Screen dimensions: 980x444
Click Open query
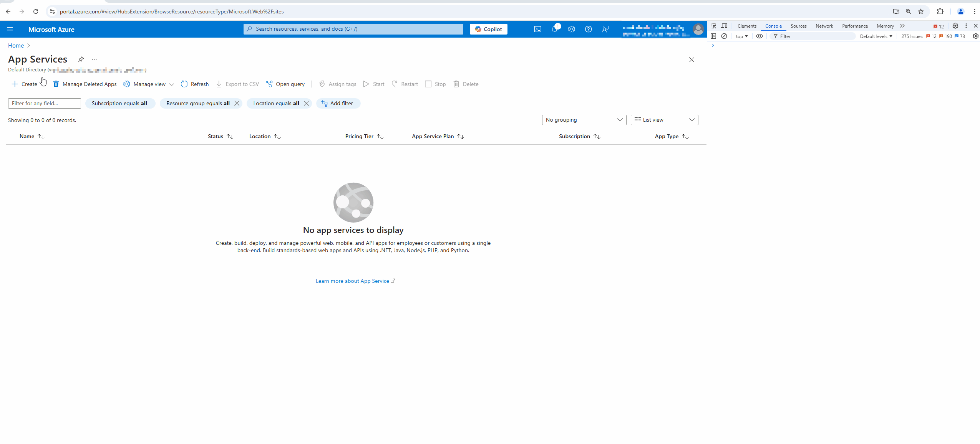285,84
